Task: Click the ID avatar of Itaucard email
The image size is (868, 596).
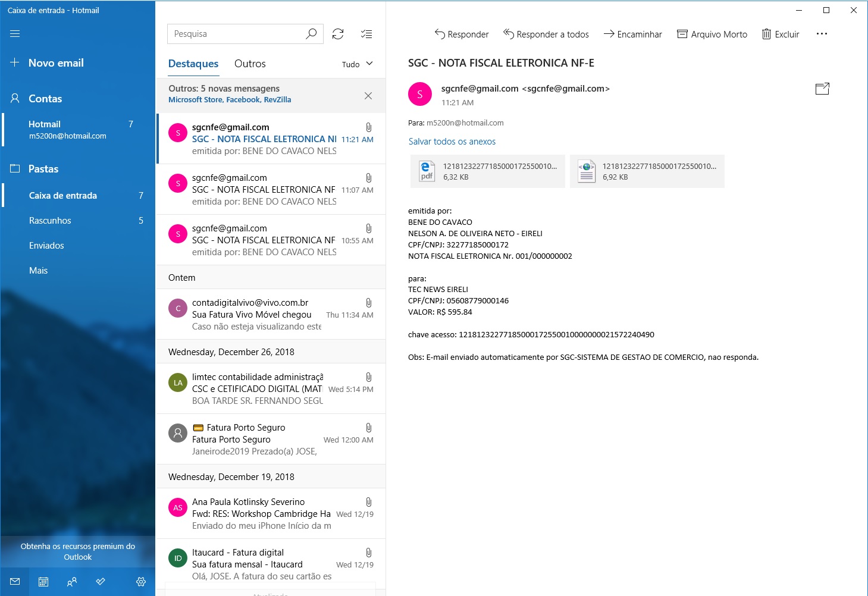Action: pos(178,558)
